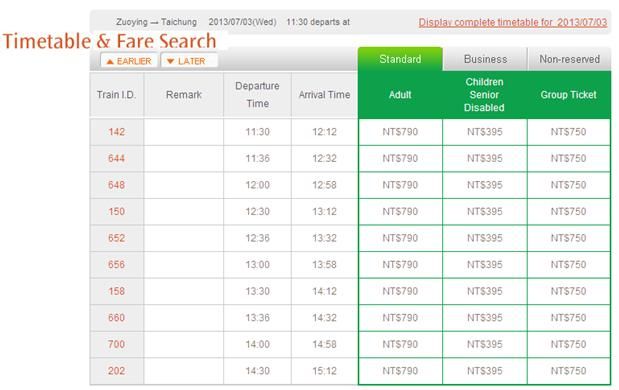619x390 pixels.
Task: Open train 700 details
Action: 116,344
